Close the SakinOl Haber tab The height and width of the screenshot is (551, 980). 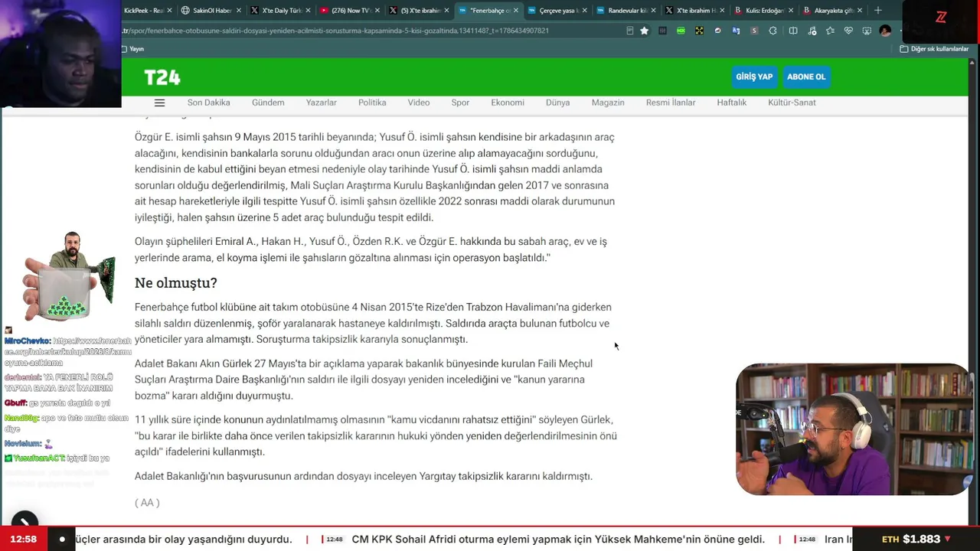pos(239,11)
